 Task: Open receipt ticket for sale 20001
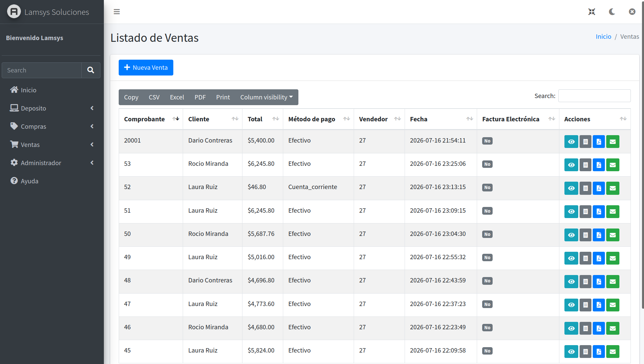[x=585, y=142]
